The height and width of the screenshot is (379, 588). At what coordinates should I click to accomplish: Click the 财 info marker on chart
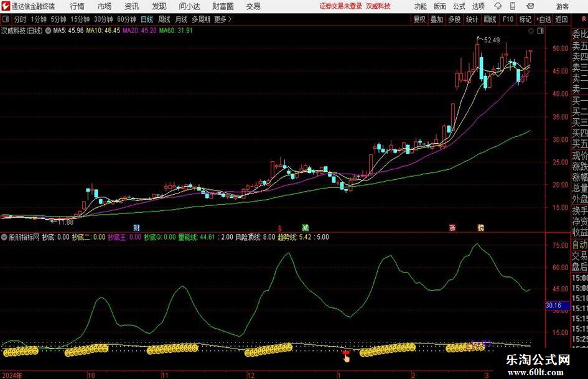(136, 227)
